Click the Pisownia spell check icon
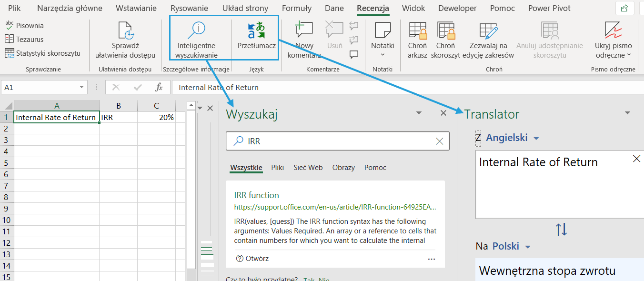 pos(10,25)
